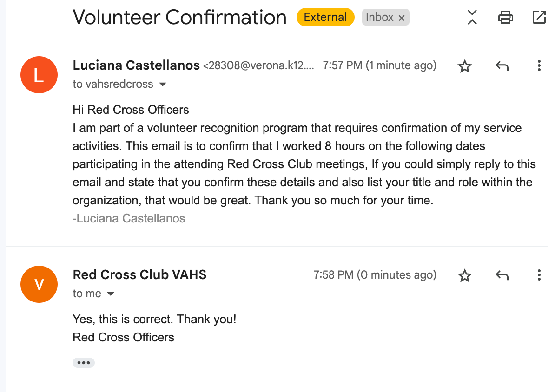Remove the Inbox label from conversation
The width and height of the screenshot is (555, 392).
[x=402, y=18]
